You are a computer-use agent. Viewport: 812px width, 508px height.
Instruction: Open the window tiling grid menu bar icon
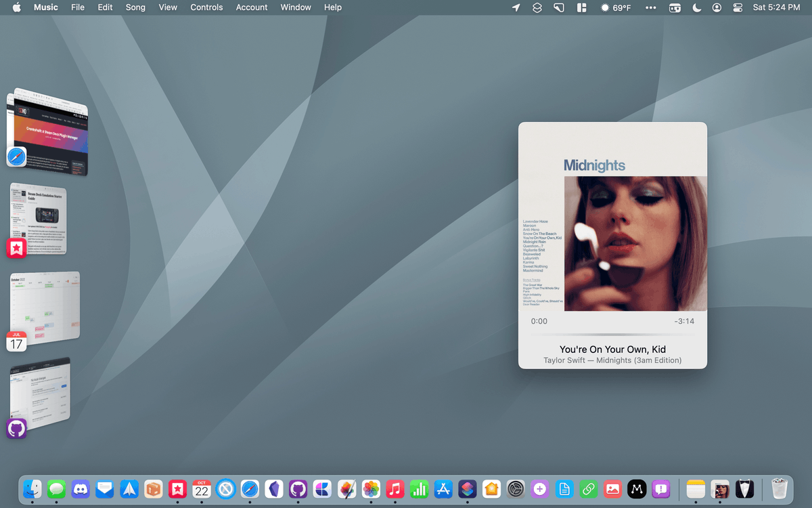[581, 7]
